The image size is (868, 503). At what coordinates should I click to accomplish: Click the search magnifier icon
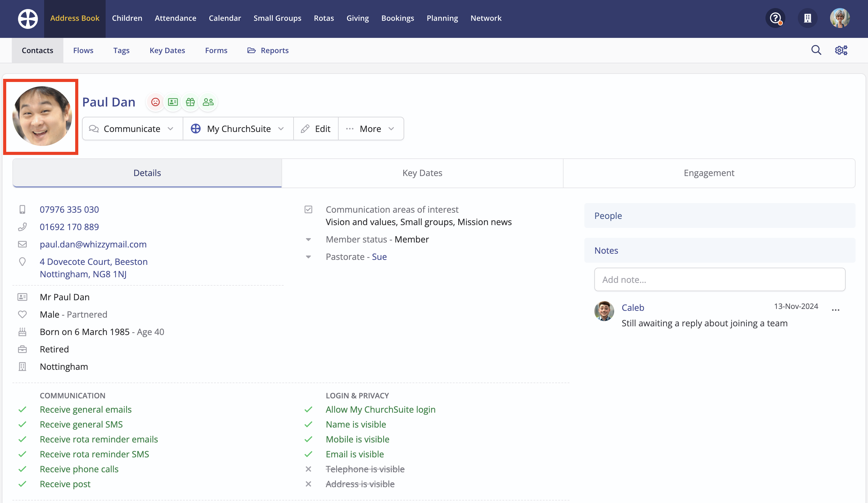816,50
